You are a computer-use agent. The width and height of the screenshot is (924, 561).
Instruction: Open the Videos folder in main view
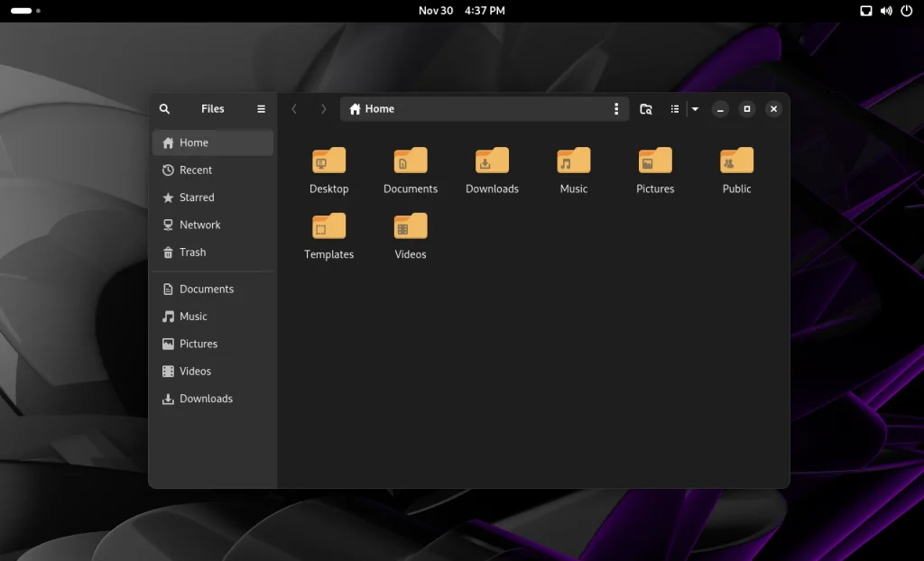[411, 227]
